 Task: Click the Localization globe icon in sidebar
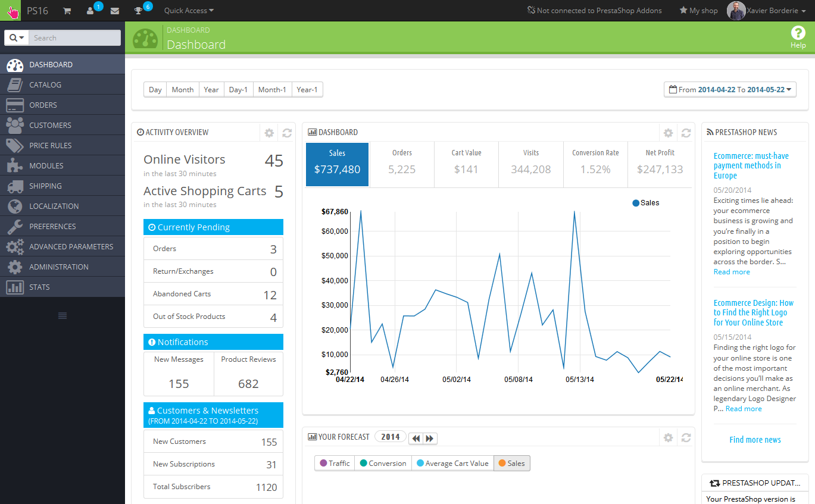(14, 206)
